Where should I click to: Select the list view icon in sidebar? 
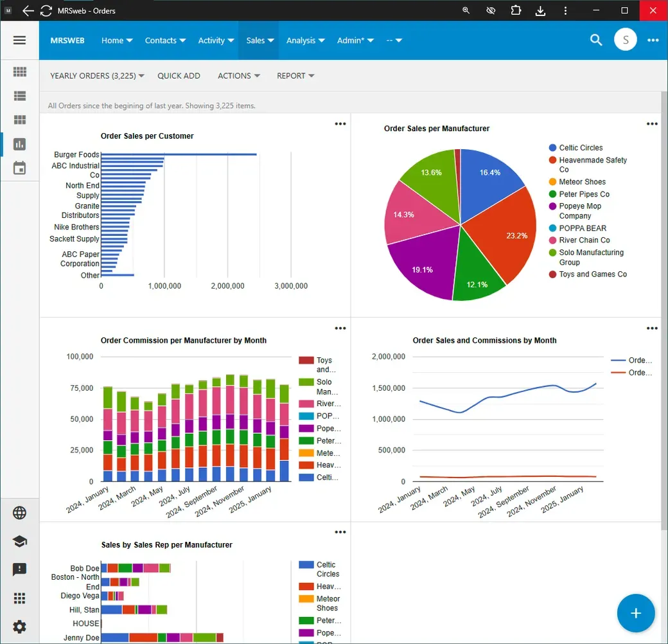(x=20, y=96)
